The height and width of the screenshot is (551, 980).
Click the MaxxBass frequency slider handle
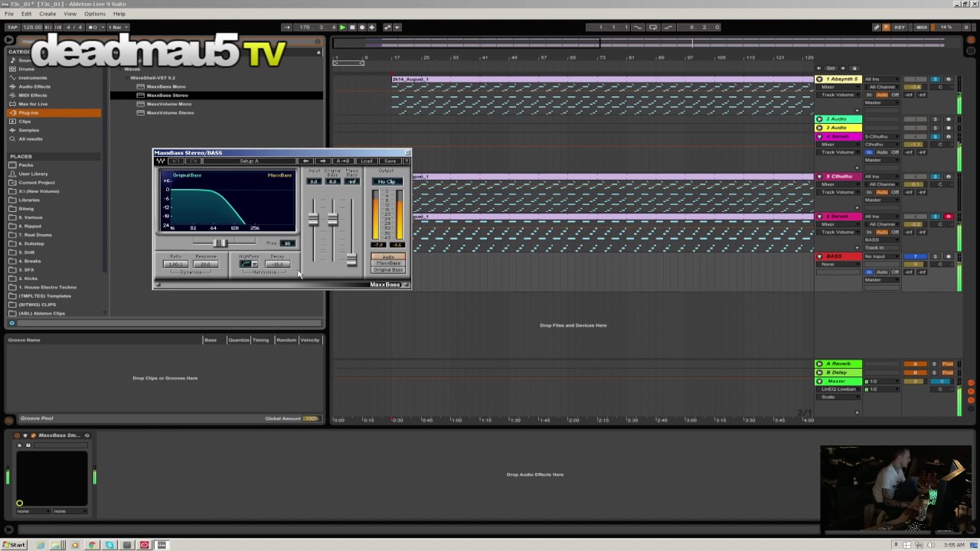pos(220,243)
